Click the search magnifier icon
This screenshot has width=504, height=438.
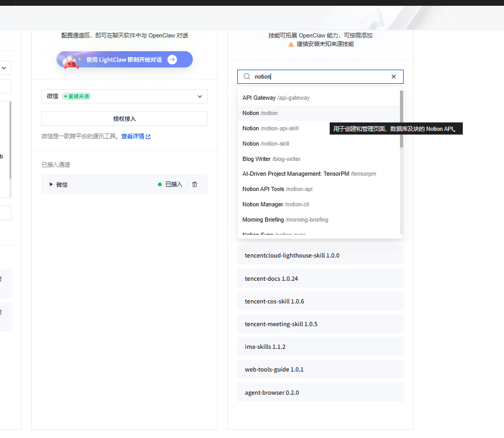[x=247, y=77]
